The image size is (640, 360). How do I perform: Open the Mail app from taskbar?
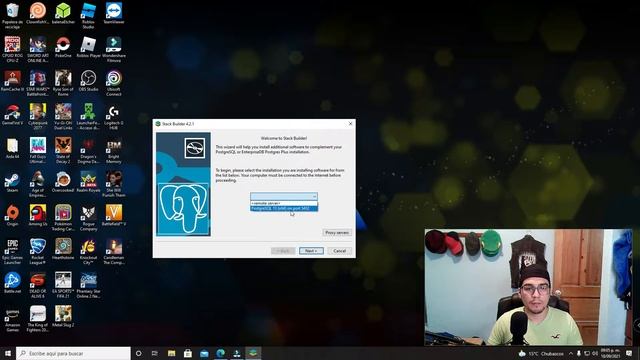pos(204,353)
